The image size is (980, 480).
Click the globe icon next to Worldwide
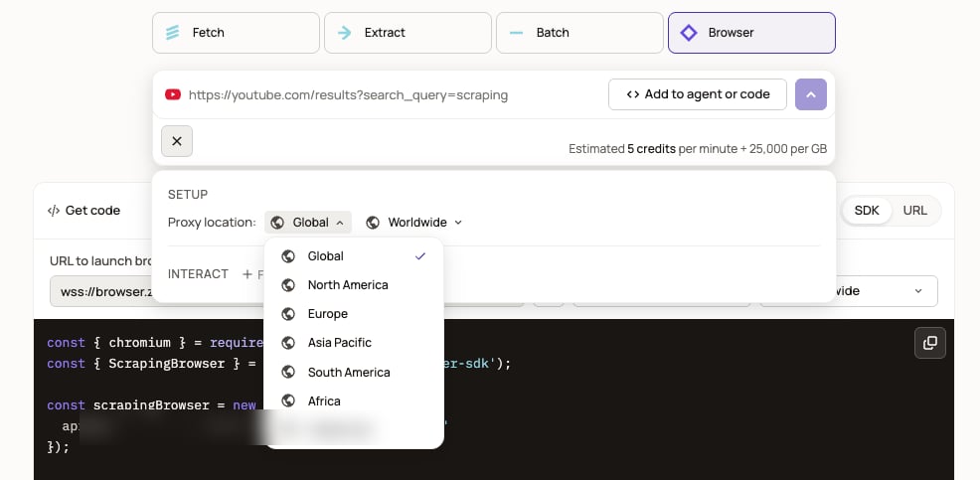coord(373,223)
